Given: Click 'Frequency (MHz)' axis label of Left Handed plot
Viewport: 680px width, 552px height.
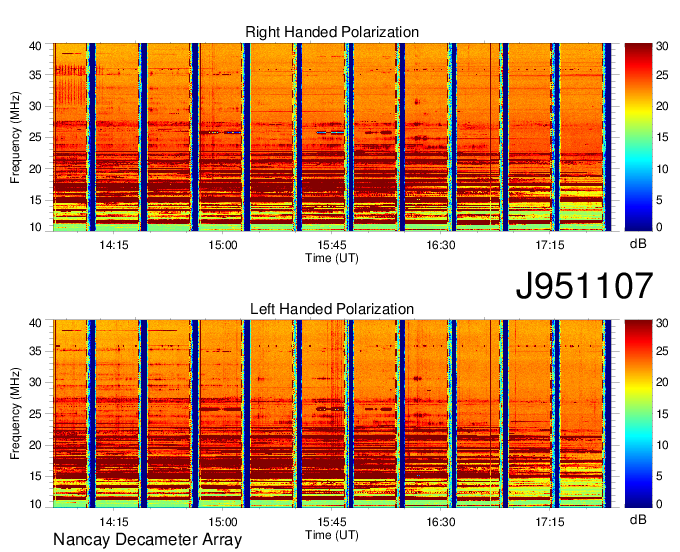Looking at the screenshot, I should click(15, 414).
